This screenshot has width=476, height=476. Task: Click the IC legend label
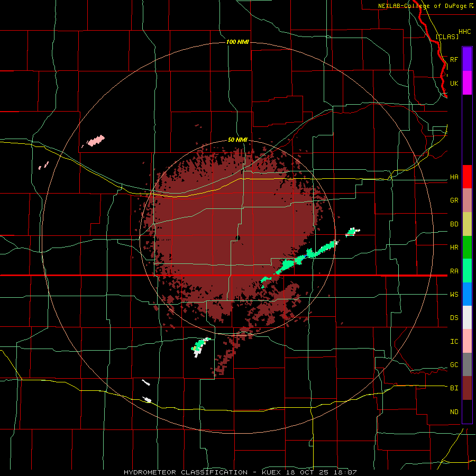[x=454, y=341]
